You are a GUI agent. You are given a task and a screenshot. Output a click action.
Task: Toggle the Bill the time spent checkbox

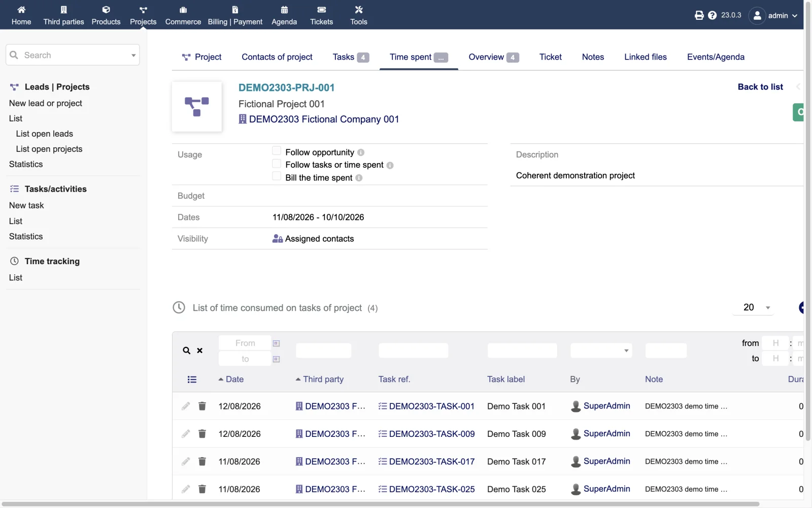[277, 176]
